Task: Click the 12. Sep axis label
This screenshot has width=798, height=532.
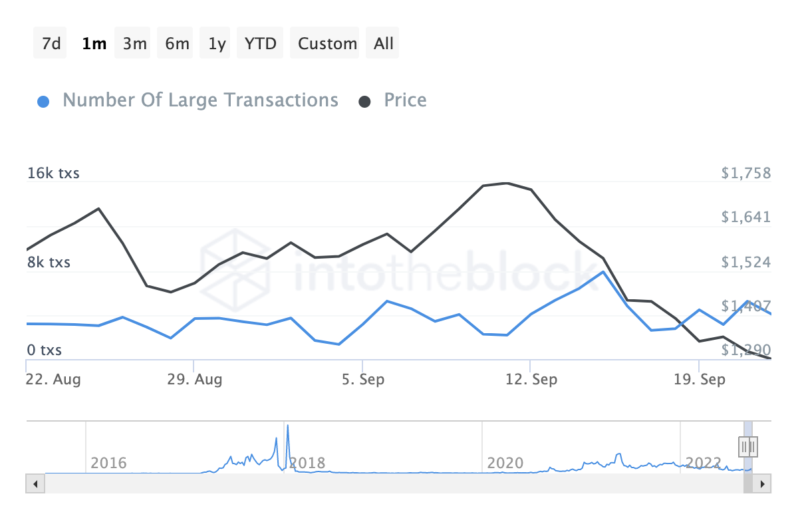Action: pyautogui.click(x=531, y=380)
